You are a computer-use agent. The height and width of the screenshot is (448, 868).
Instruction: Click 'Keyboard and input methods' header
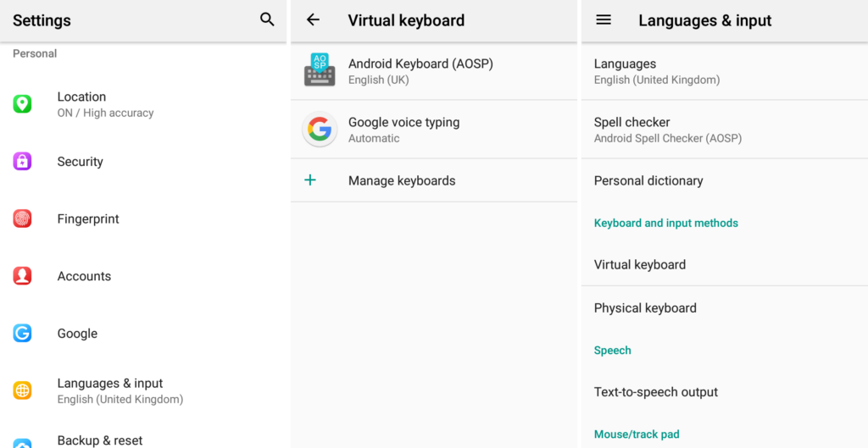point(666,223)
